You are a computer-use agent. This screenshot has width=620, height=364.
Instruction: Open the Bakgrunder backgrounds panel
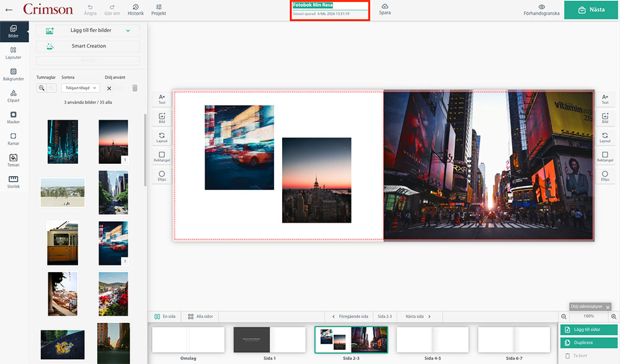(x=13, y=74)
